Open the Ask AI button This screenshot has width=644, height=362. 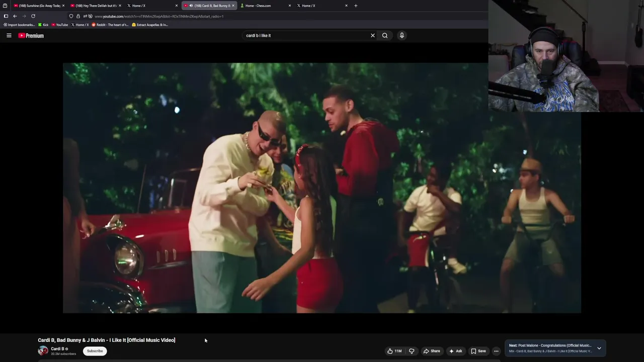click(x=455, y=351)
